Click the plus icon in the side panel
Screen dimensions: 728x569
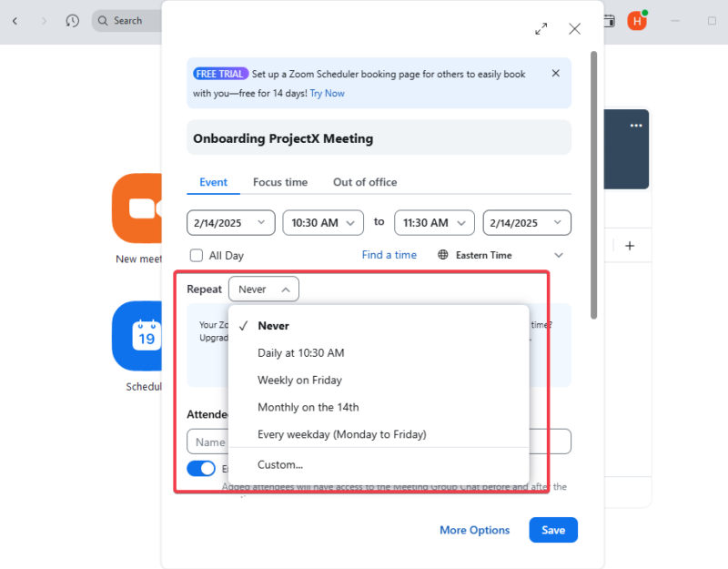[x=629, y=245]
